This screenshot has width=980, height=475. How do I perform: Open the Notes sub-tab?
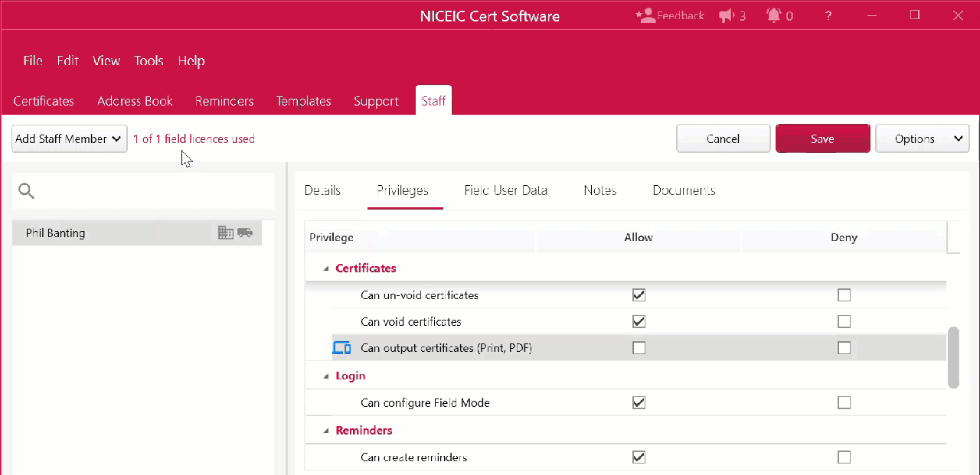point(600,190)
